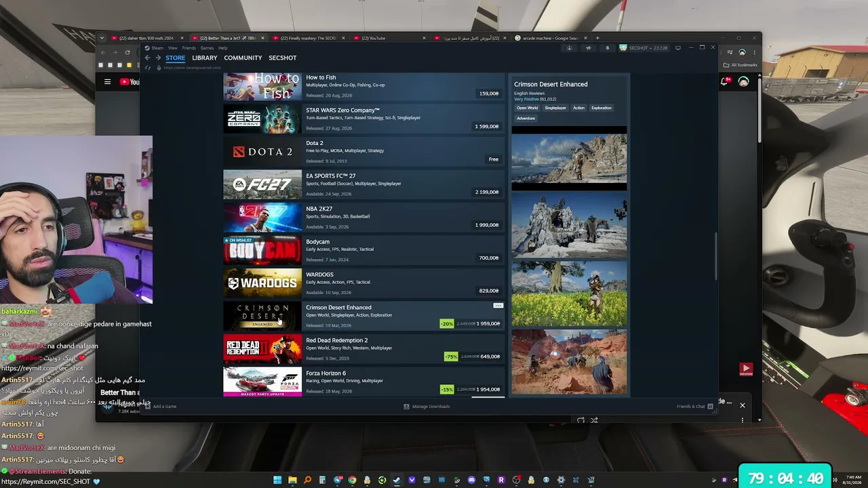This screenshot has height=488, width=868.
Task: Open Dota 2 store listing
Action: (365, 152)
